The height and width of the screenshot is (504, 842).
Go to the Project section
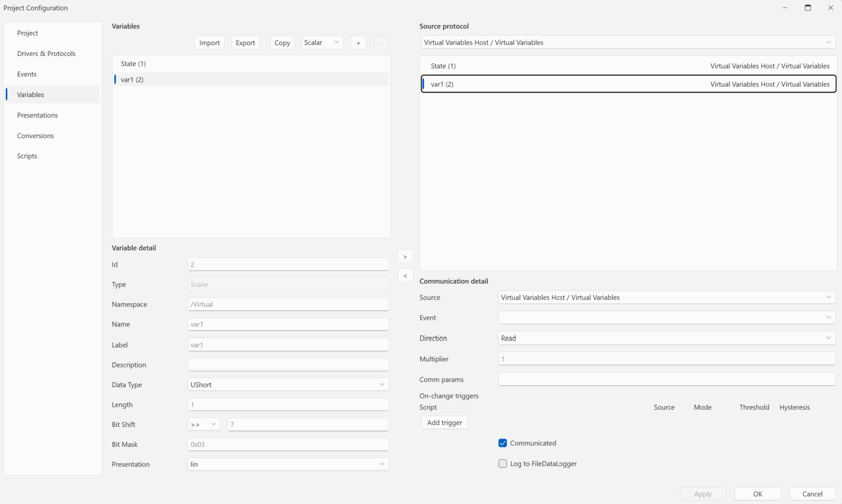pyautogui.click(x=53, y=33)
